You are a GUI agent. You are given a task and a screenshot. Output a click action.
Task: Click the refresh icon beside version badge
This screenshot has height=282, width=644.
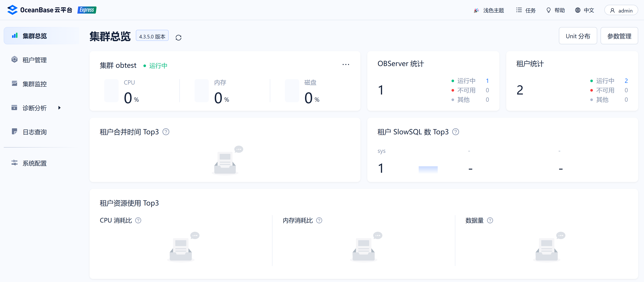pos(178,38)
